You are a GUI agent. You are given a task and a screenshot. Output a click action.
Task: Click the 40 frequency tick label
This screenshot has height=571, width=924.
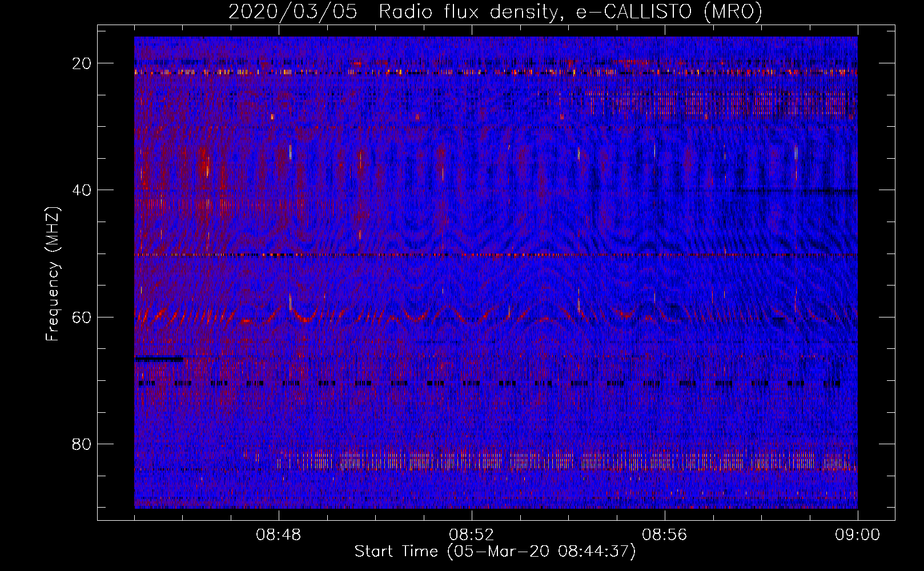click(x=82, y=190)
